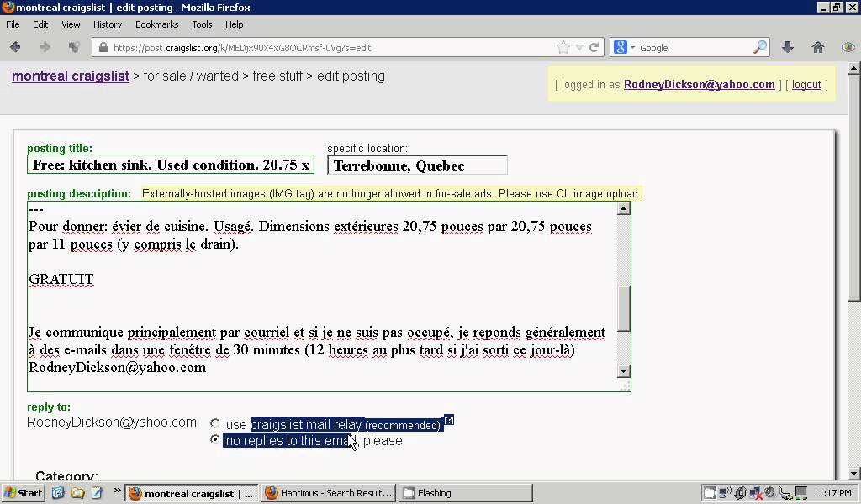Click the main page scrollbar thumb

[854, 187]
